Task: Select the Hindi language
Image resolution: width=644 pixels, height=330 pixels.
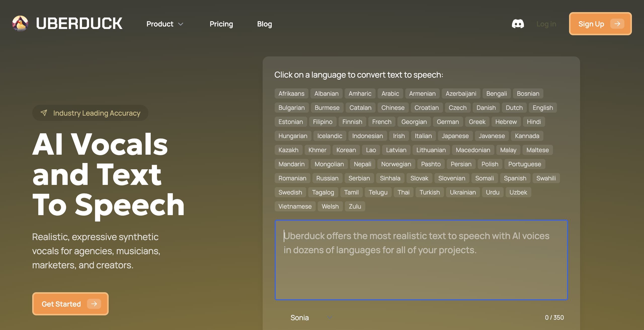Action: 534,122
